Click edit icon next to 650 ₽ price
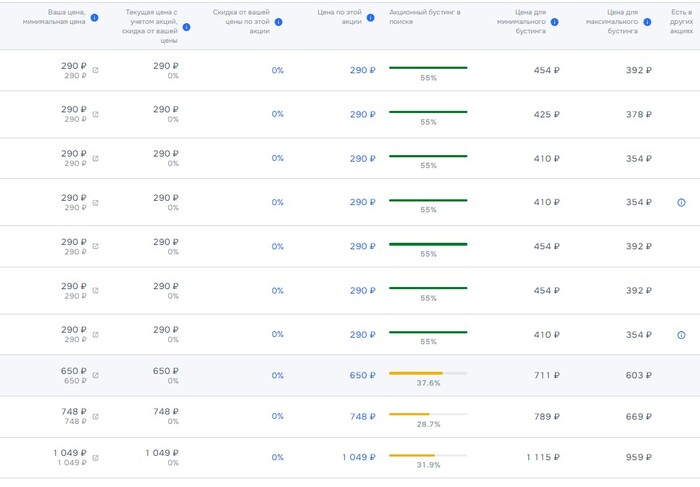The height and width of the screenshot is (487, 700). (96, 376)
